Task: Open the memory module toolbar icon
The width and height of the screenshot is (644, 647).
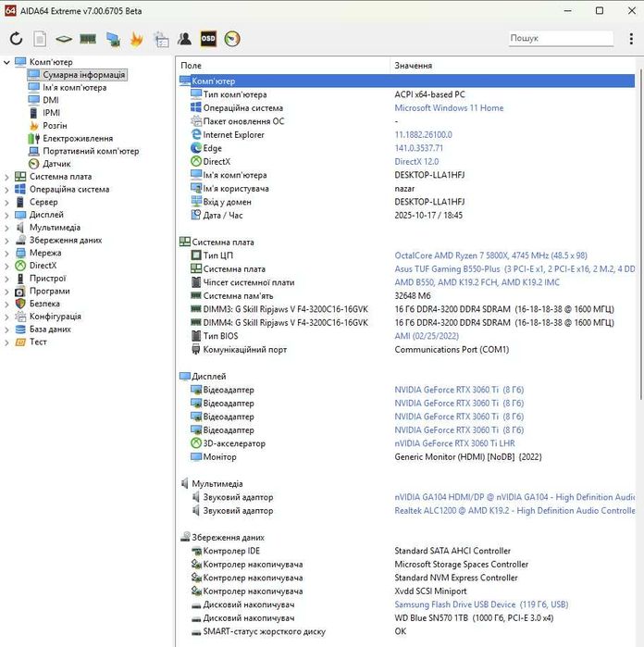Action: pyautogui.click(x=88, y=39)
